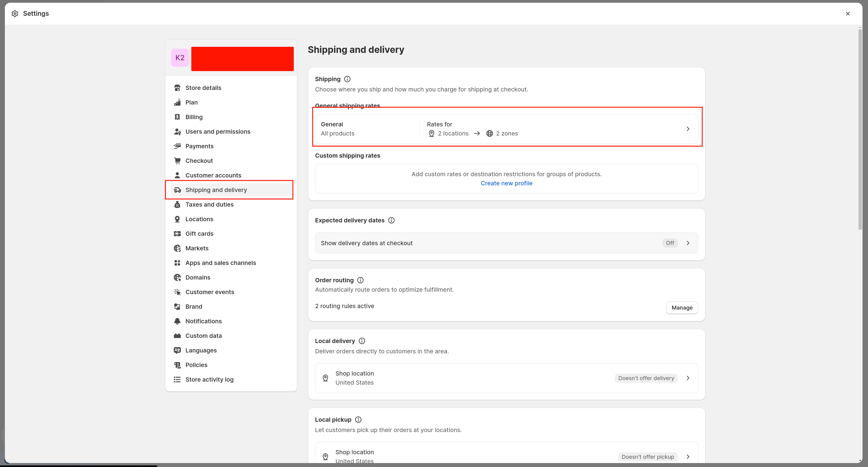The height and width of the screenshot is (467, 868).
Task: Click the Store activity log list icon
Action: pos(177,379)
